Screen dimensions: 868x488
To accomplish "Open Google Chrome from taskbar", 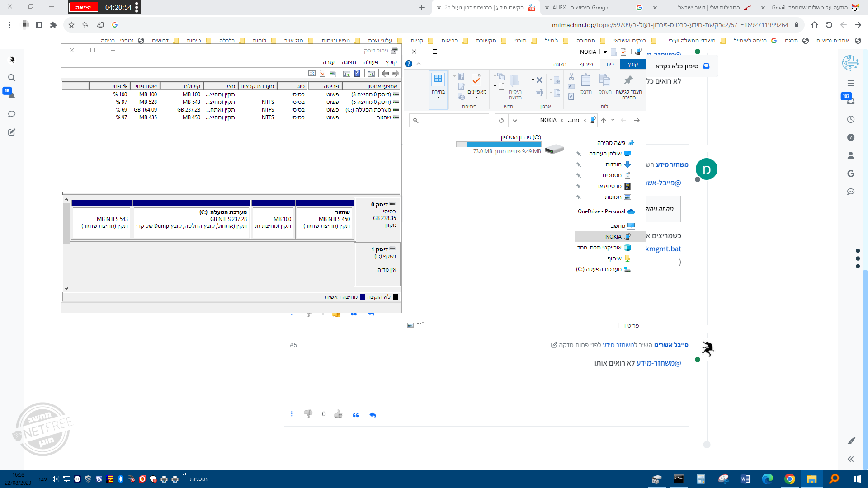I will point(790,479).
